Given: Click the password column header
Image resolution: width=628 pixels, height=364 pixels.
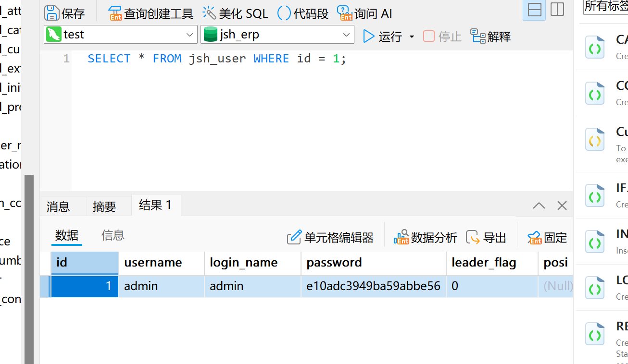Looking at the screenshot, I should 334,263.
